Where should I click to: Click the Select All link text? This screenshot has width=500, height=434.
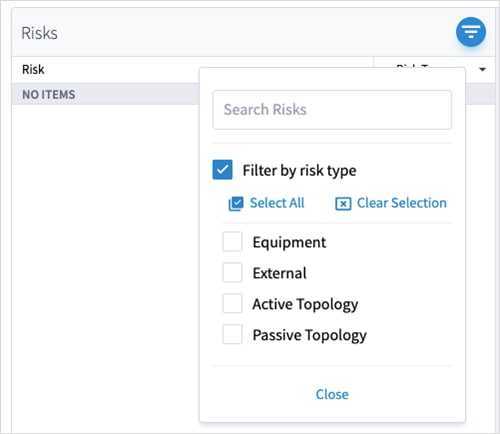click(x=277, y=203)
